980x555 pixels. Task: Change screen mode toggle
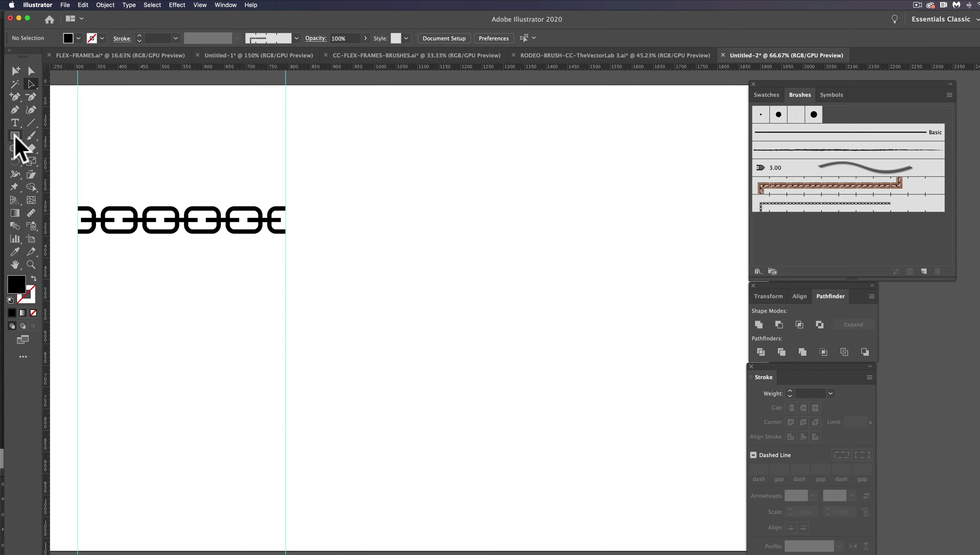click(23, 340)
